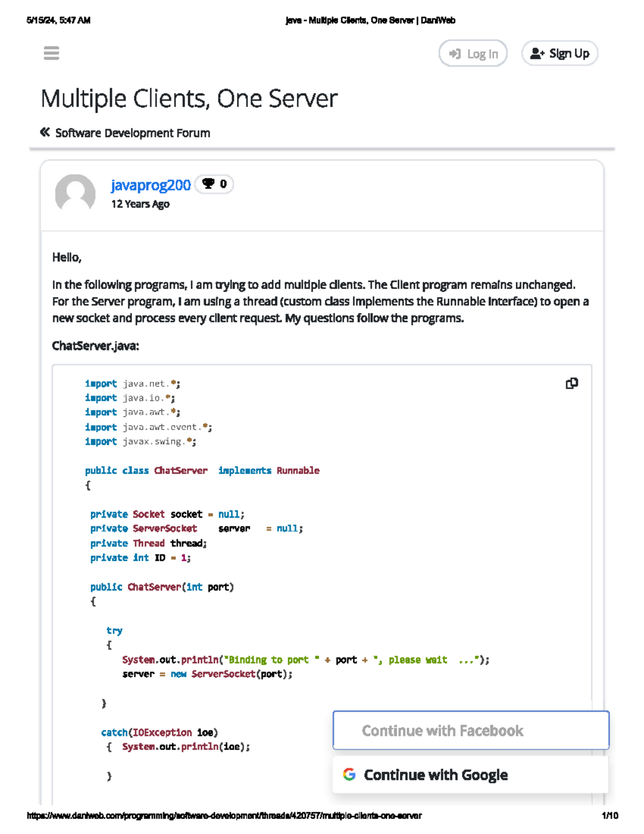Click the "private int ID = 1;" line
This screenshot has width=644, height=834.
(140, 558)
